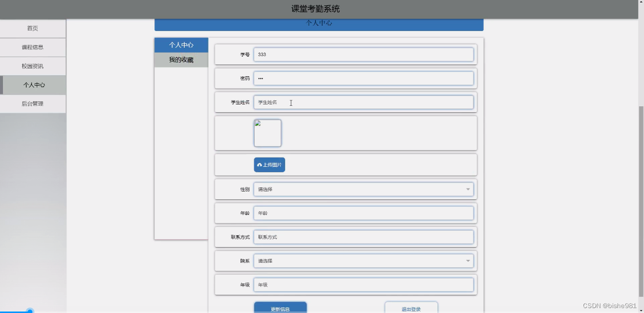Open 首页 from the sidebar

click(32, 28)
